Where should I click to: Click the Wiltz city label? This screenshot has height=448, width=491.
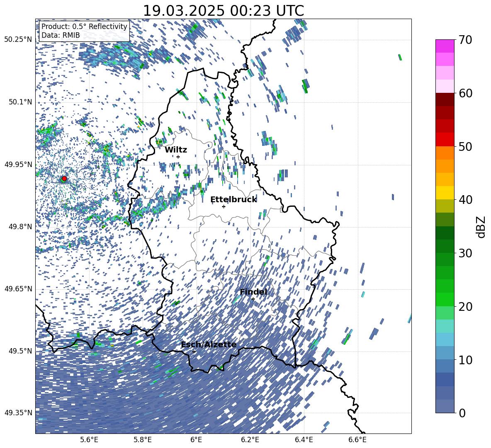click(x=176, y=150)
